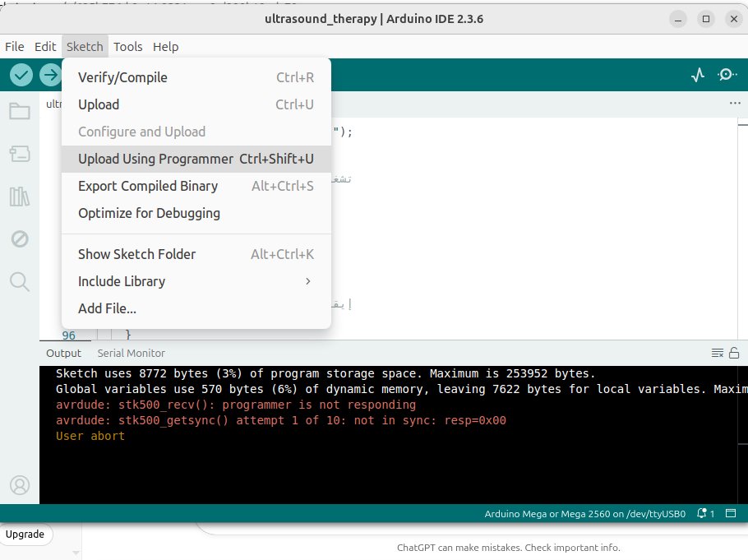Switch to the Serial Monitor tab
The width and height of the screenshot is (748, 560).
pyautogui.click(x=131, y=353)
